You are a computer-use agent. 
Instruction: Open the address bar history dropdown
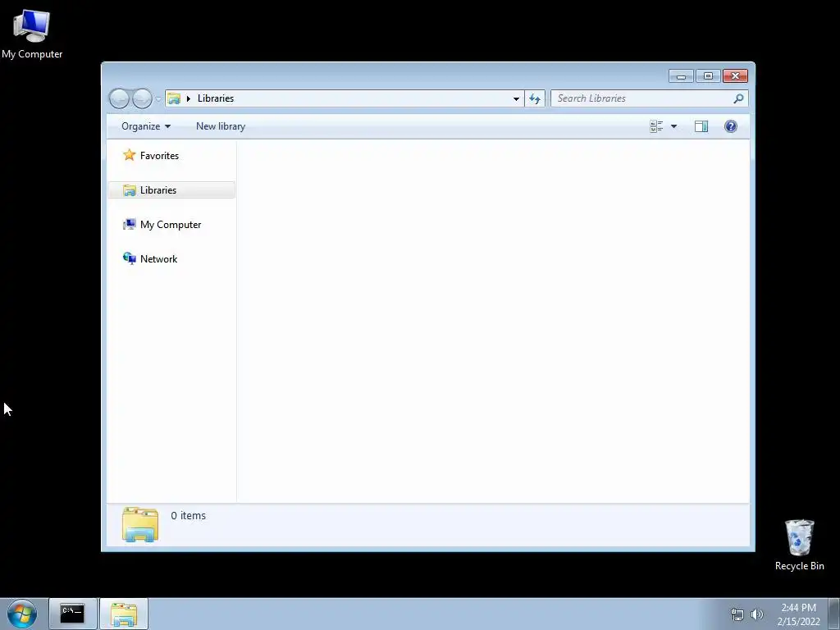[x=516, y=98]
